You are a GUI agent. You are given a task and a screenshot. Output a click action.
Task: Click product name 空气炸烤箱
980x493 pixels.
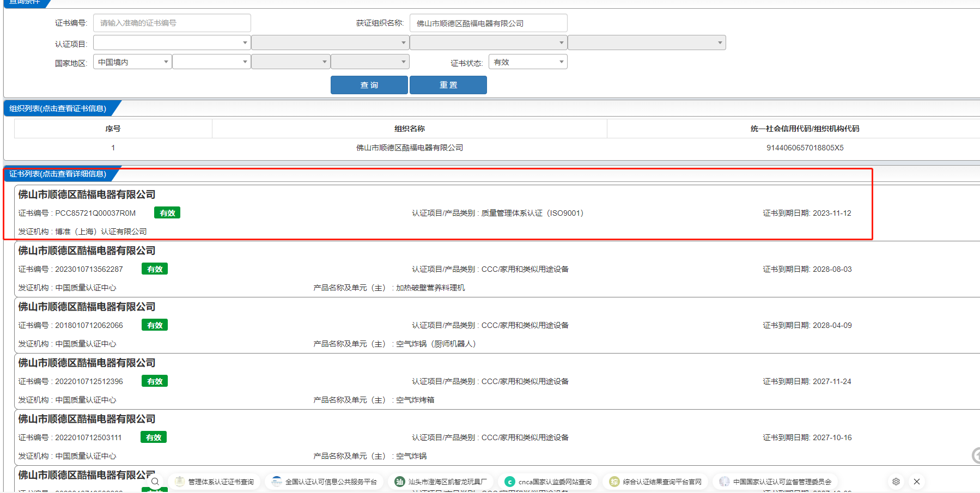pyautogui.click(x=415, y=400)
